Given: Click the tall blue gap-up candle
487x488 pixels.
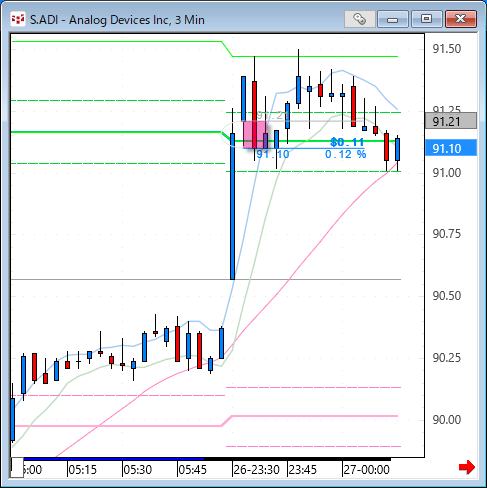Looking at the screenshot, I should point(232,206).
